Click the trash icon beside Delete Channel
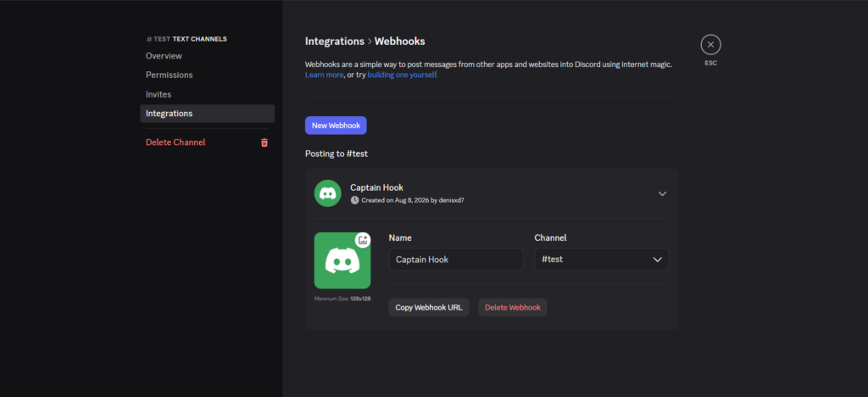This screenshot has width=868, height=397. [x=264, y=143]
